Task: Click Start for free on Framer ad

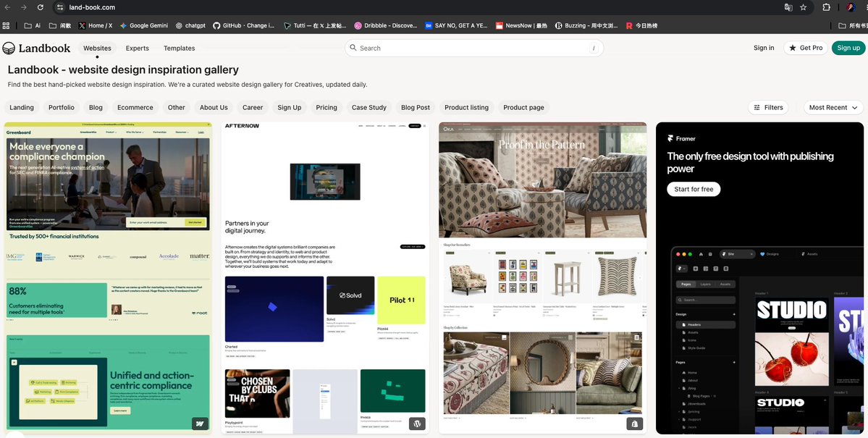Action: [x=694, y=189]
